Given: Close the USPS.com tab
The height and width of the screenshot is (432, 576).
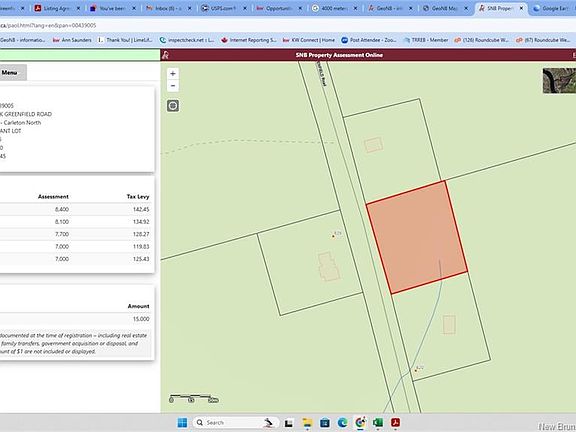Looking at the screenshot, I should [244, 8].
